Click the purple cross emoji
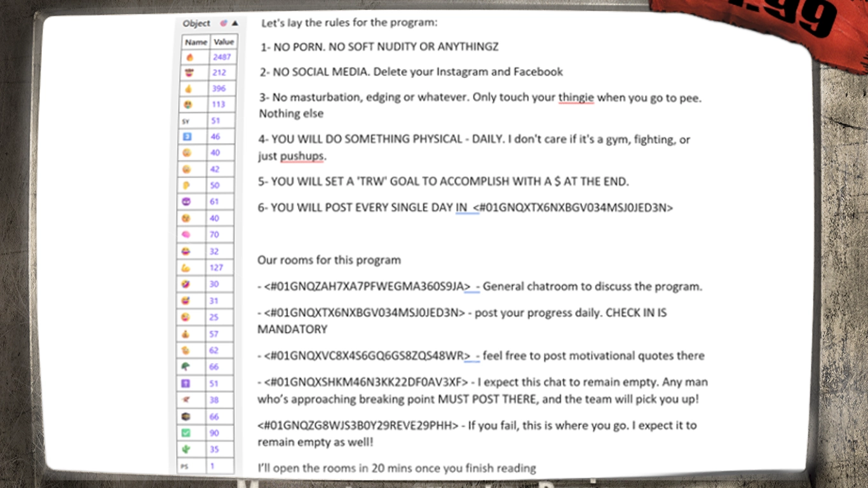This screenshot has height=488, width=868. 186,383
